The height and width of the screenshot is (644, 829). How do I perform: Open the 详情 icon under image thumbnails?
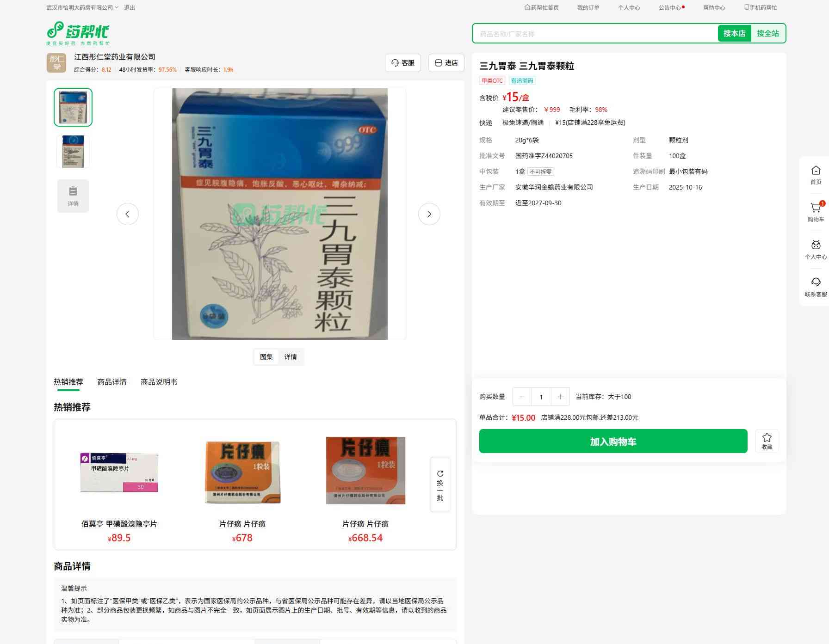pos(73,196)
